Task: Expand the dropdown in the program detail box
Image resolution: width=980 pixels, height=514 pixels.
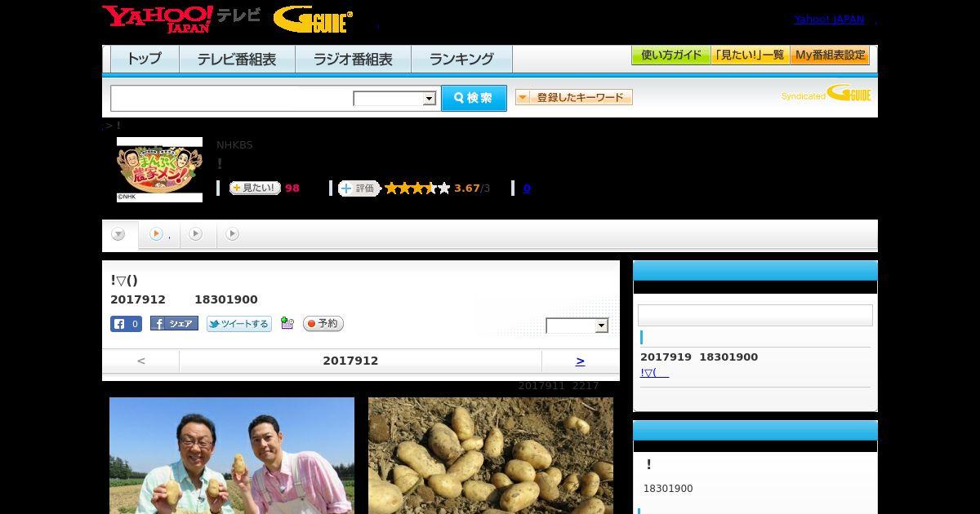Action: 577,326
